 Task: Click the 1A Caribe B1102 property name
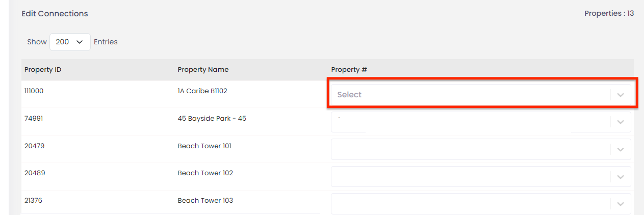(x=202, y=91)
